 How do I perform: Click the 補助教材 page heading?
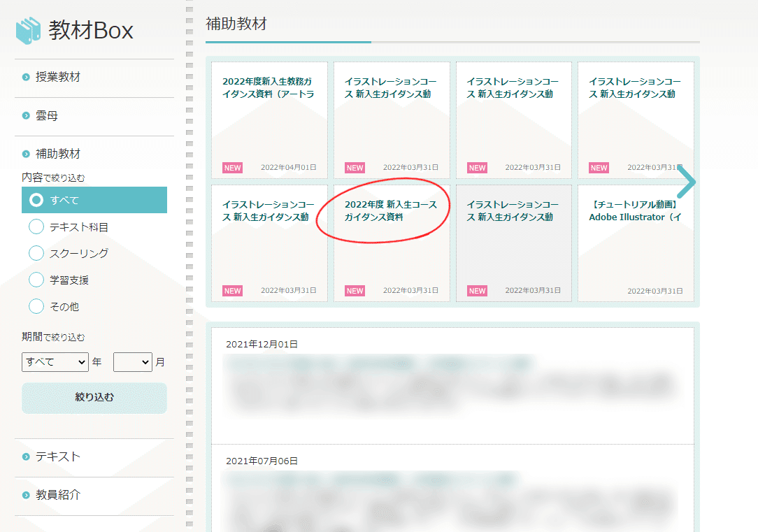pos(236,24)
